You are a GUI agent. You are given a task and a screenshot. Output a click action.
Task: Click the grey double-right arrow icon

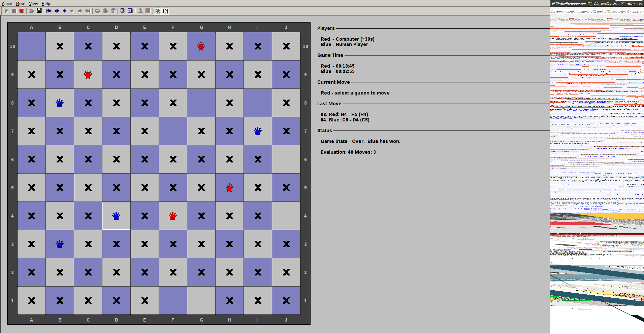coord(80,11)
